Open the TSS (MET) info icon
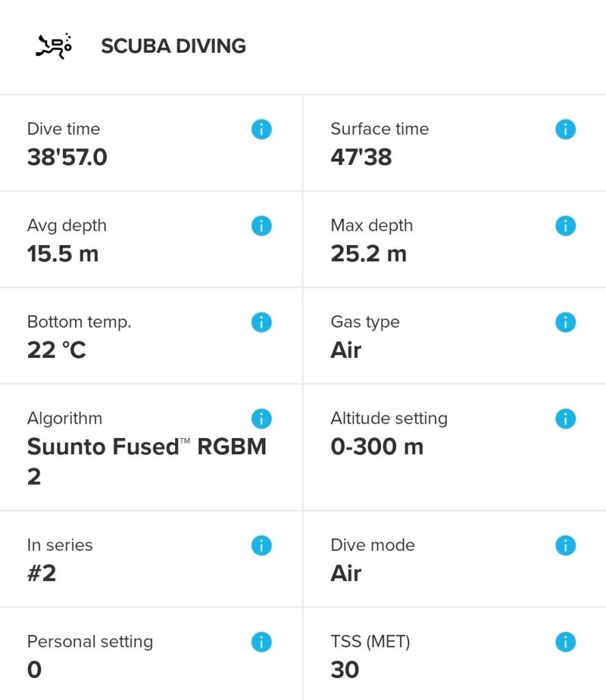Image resolution: width=606 pixels, height=700 pixels. tap(565, 641)
